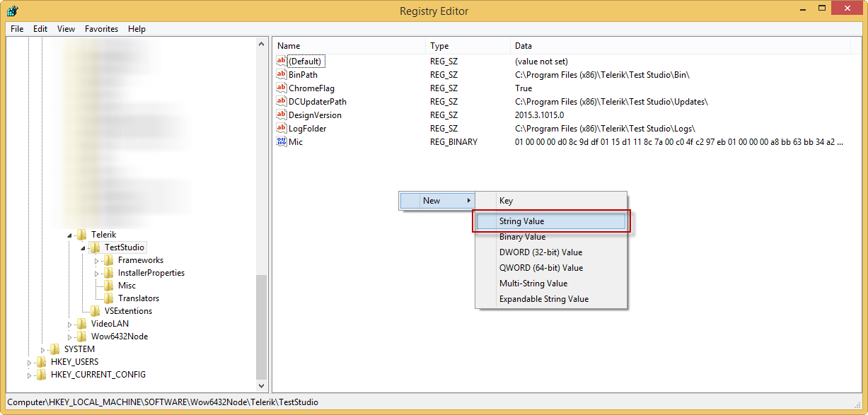Click the status bar registry key path
The height and width of the screenshot is (415, 868).
(163, 402)
